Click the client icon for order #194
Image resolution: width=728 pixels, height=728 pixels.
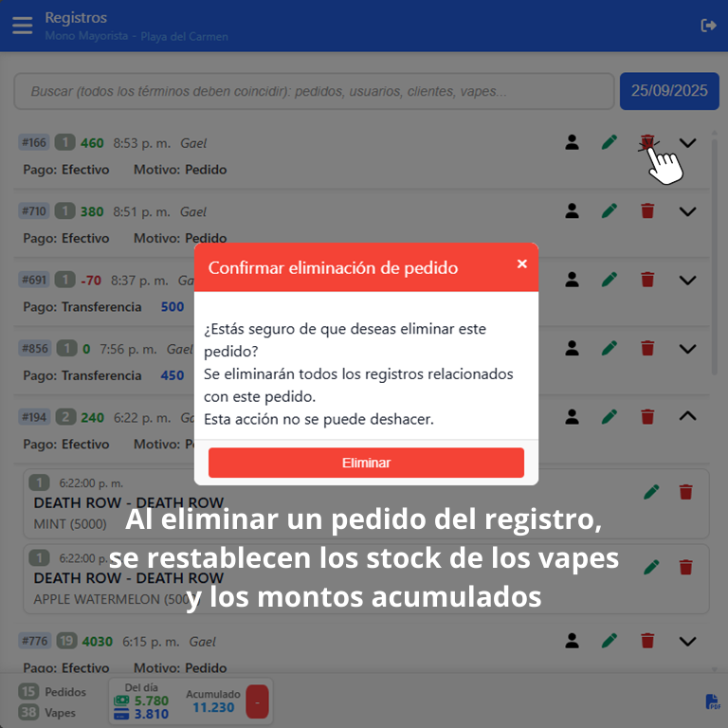click(572, 417)
